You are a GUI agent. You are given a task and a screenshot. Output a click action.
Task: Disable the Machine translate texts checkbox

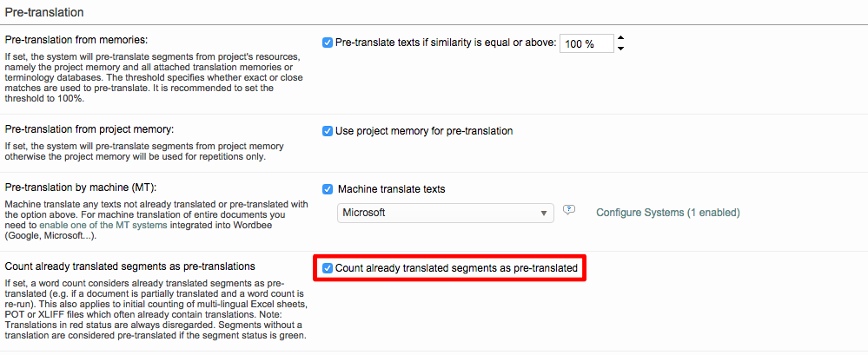coord(328,188)
